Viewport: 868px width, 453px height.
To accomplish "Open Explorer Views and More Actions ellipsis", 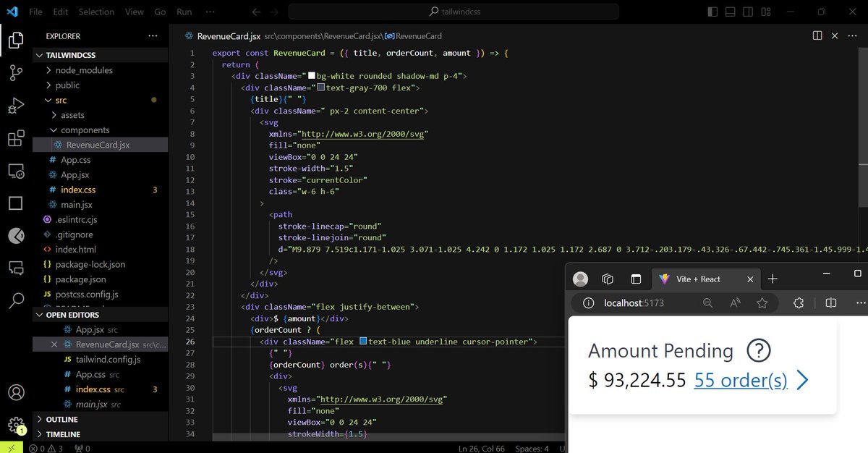I will pos(153,35).
